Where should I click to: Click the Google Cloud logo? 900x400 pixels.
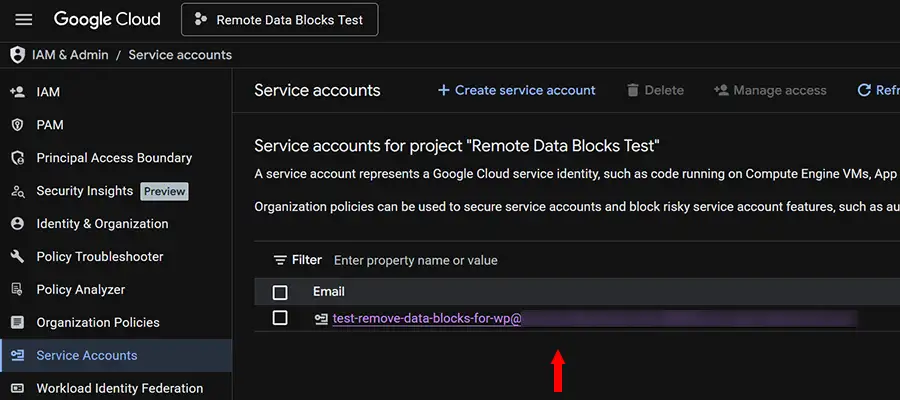point(107,20)
